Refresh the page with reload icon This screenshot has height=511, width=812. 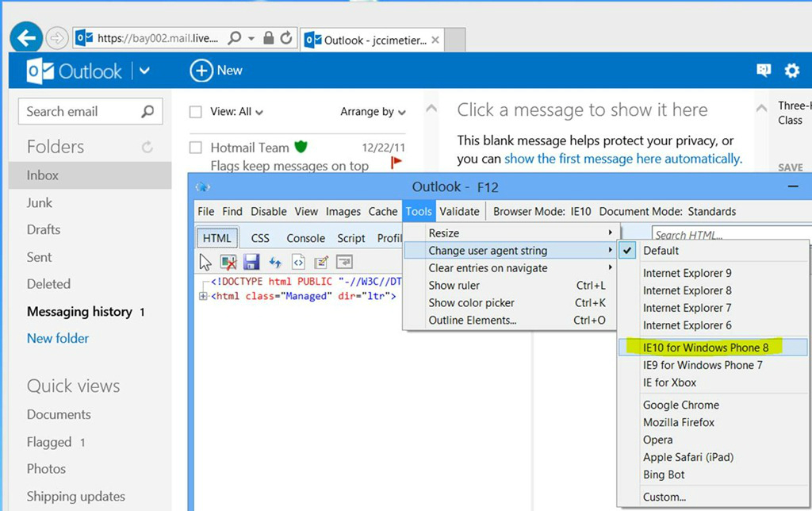pyautogui.click(x=285, y=38)
